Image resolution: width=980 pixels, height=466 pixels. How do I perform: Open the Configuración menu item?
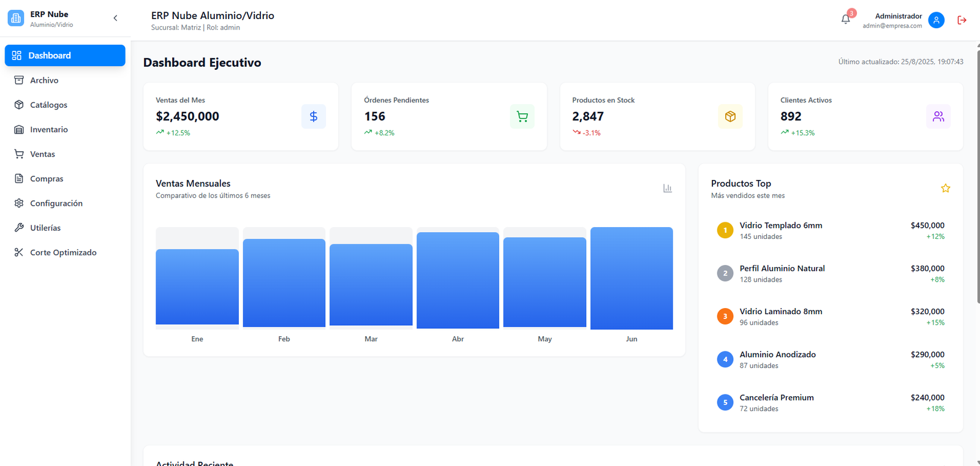(56, 203)
